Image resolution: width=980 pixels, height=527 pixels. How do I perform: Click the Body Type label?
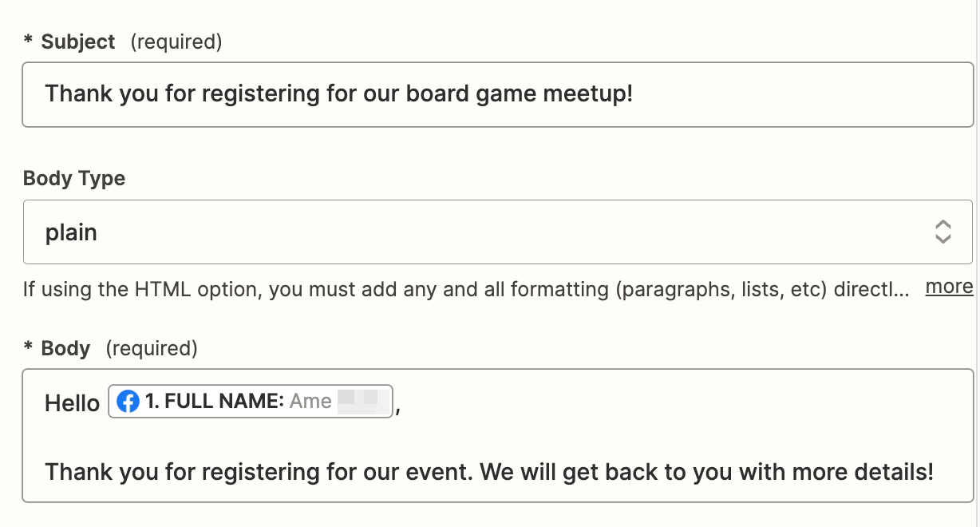(74, 178)
